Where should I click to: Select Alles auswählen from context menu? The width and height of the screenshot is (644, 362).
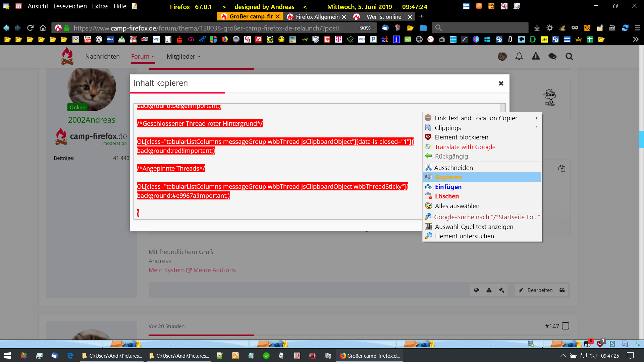[x=457, y=206]
